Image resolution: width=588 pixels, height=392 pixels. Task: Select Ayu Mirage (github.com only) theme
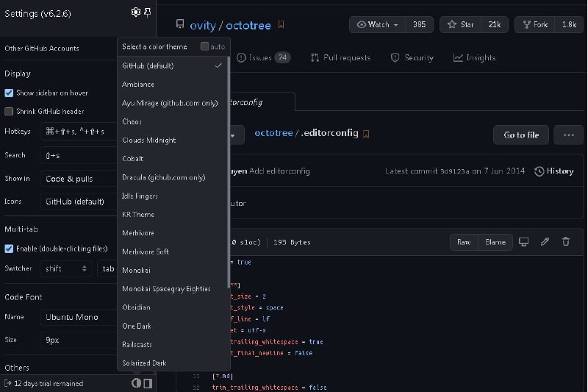(173, 103)
